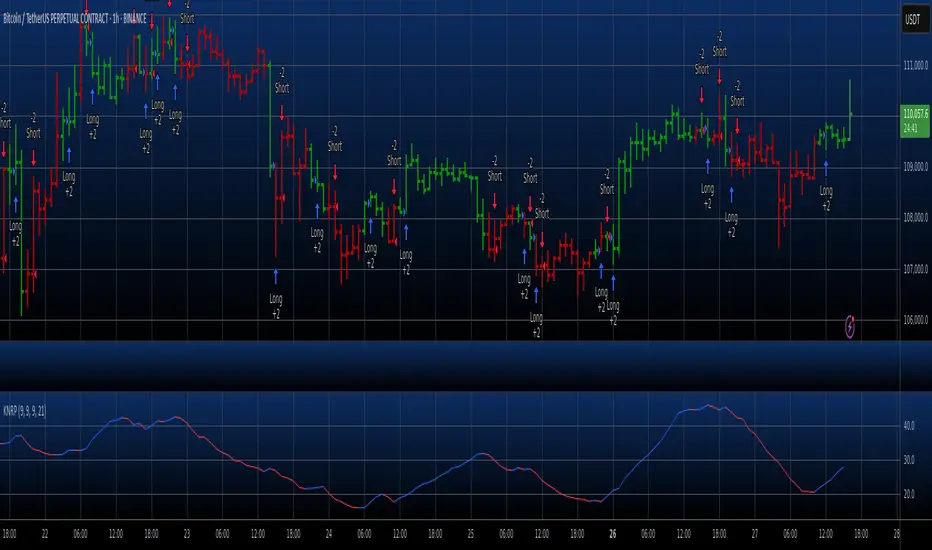Click the divider between price and KNRP panes

450,391
